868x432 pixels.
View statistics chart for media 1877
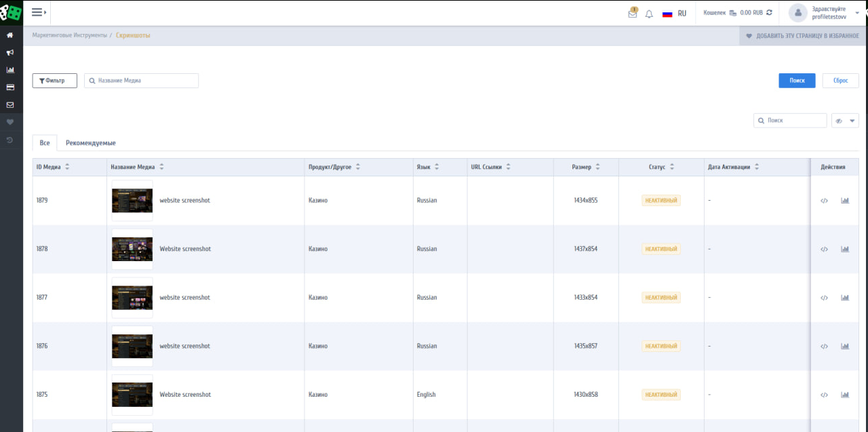[x=845, y=298]
